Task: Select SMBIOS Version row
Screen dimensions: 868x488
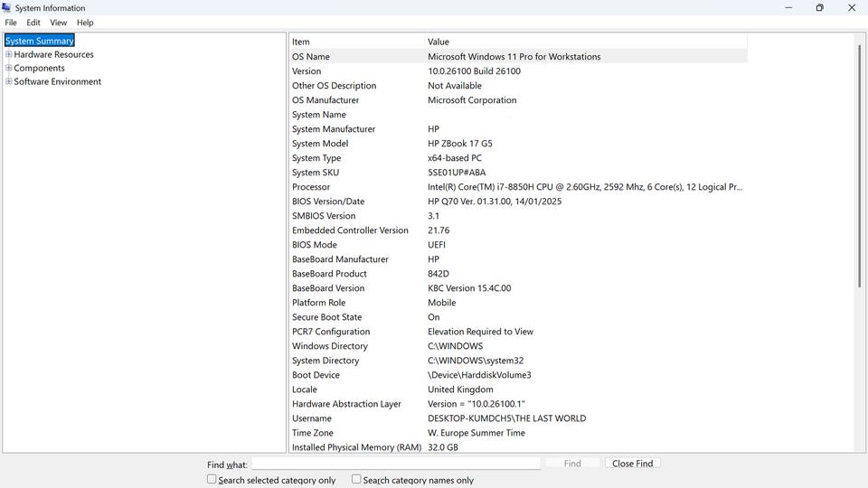Action: 518,216
